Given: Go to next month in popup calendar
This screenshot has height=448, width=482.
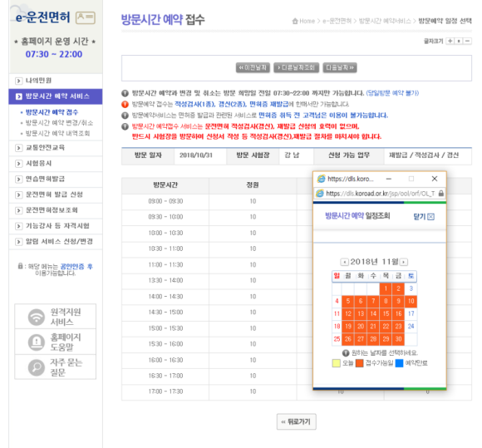Looking at the screenshot, I should (404, 262).
